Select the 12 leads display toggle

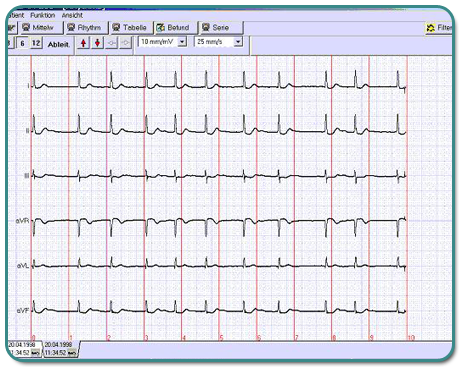coord(36,43)
